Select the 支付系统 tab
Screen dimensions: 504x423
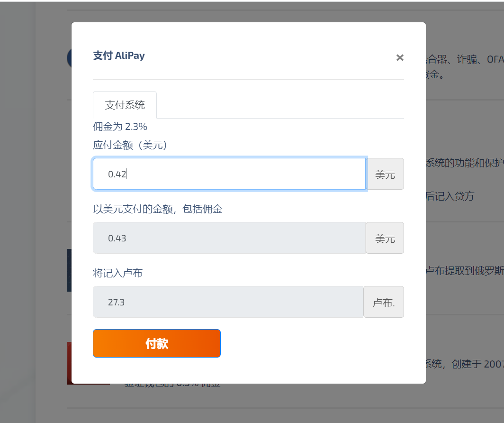point(125,105)
